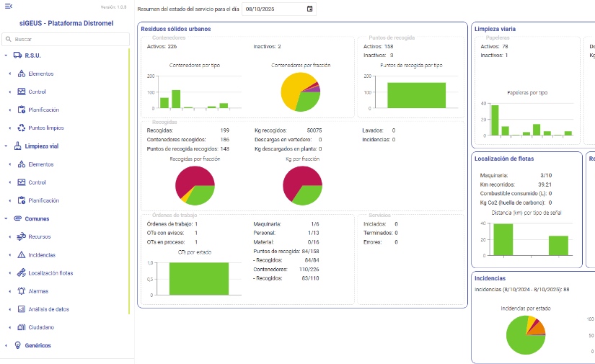Click the sidebar collapse menu icon
The height and width of the screenshot is (364, 595).
[8, 8]
